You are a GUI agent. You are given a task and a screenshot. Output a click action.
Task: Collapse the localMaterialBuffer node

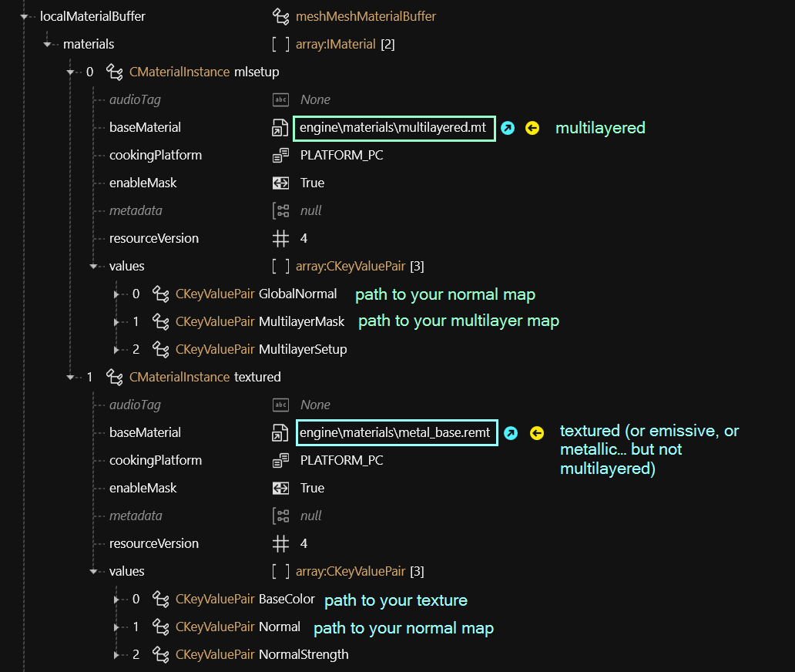[x=24, y=16]
